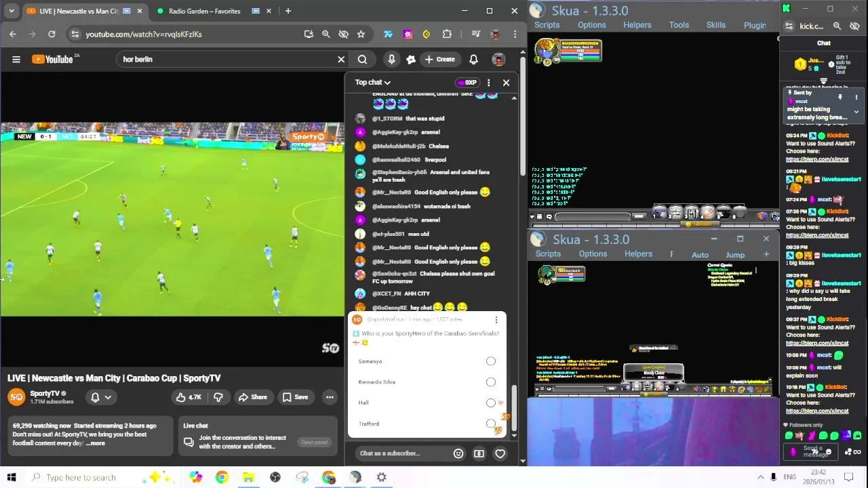Click the Create button on YouTube
The height and width of the screenshot is (488, 868).
tap(439, 60)
